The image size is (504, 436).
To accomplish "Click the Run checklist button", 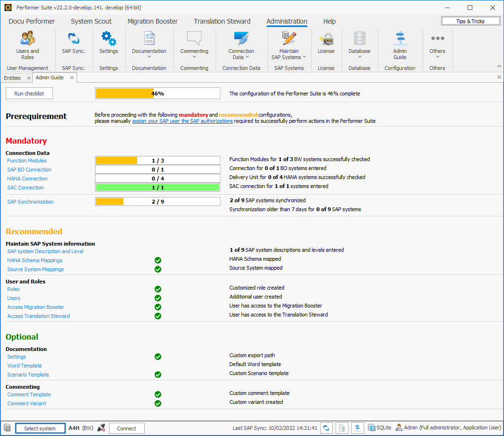I will tap(29, 93).
